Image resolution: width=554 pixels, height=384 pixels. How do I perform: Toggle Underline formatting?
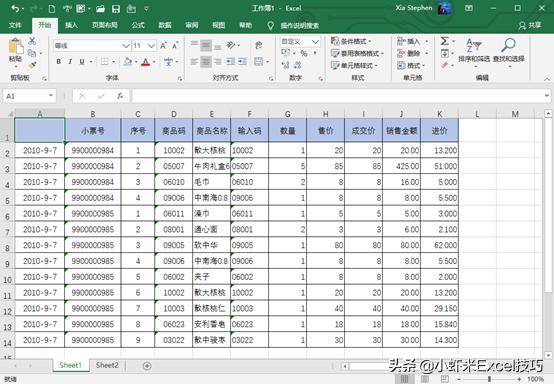point(82,61)
